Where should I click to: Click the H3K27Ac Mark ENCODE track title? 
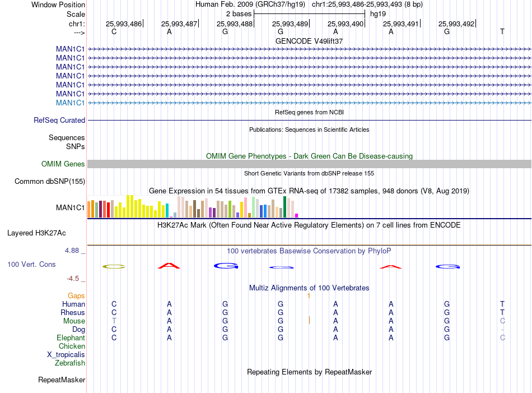[309, 225]
